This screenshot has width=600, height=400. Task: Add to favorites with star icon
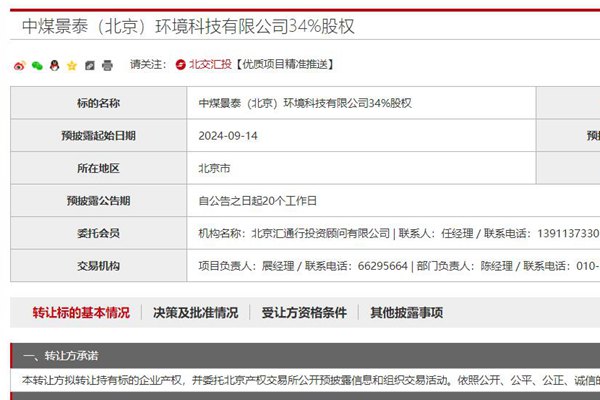click(x=71, y=66)
